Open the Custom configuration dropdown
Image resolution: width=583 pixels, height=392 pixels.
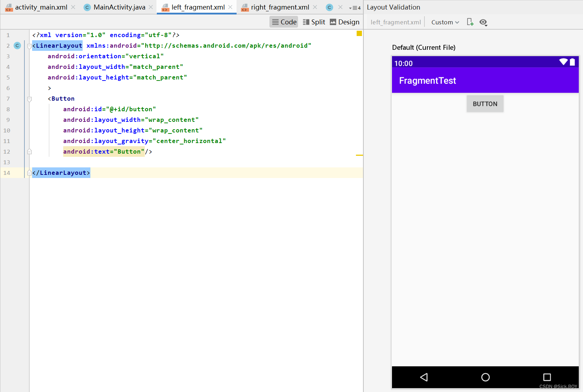(445, 22)
